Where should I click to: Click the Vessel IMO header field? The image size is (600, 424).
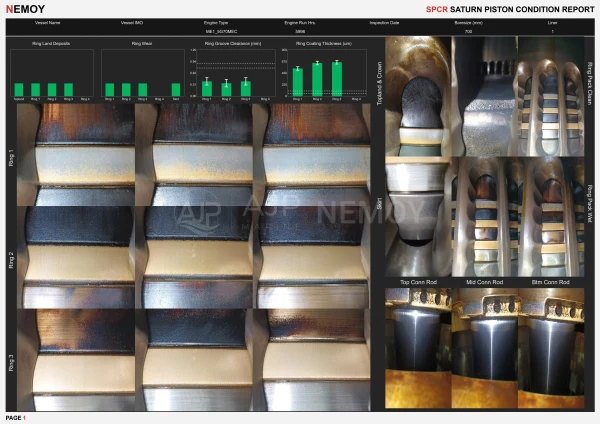[132, 23]
